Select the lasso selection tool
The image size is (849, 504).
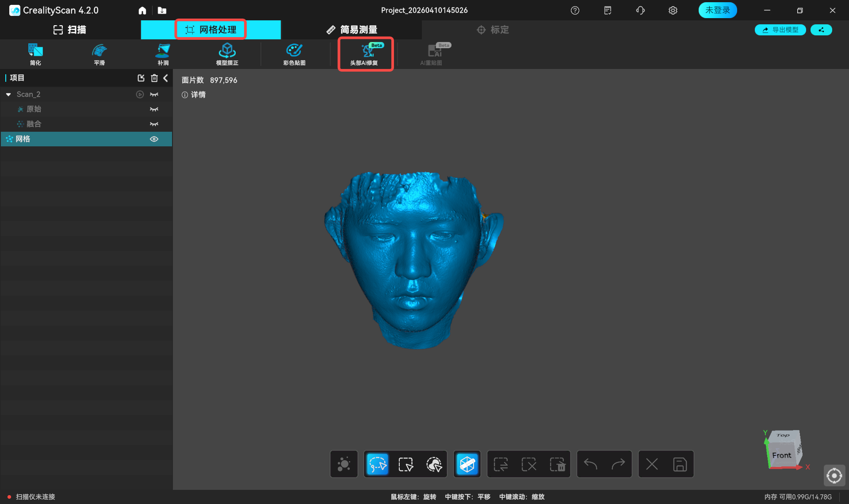377,464
